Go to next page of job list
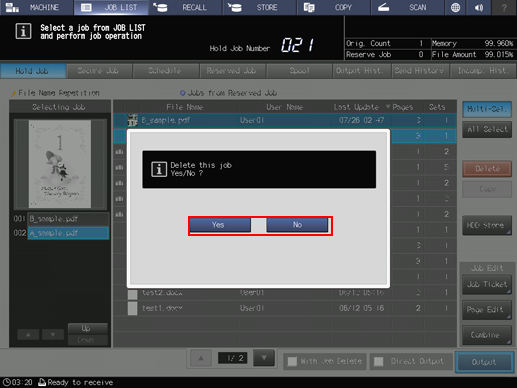 [264, 358]
